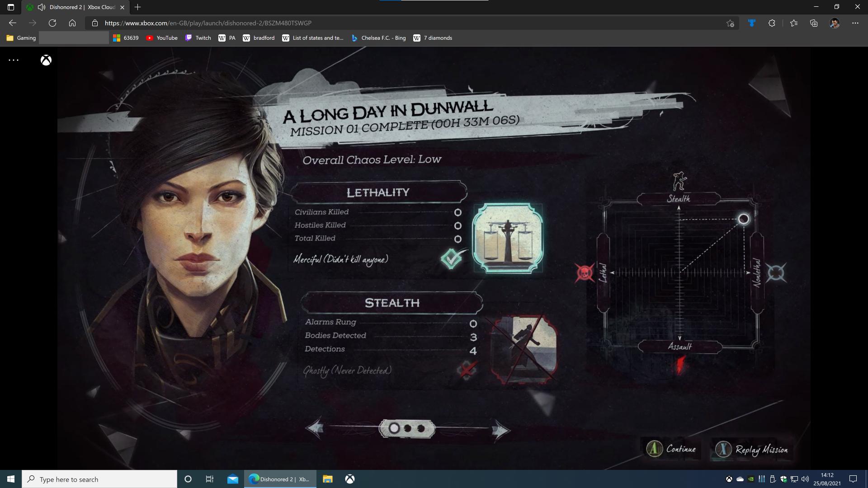Screen dimensions: 868x488
Task: Open the Windows Start menu
Action: coord(11,479)
